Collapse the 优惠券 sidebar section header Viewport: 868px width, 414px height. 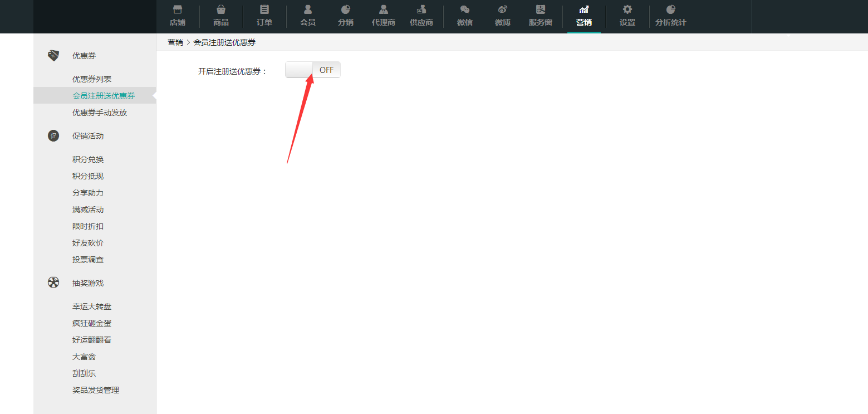(84, 56)
